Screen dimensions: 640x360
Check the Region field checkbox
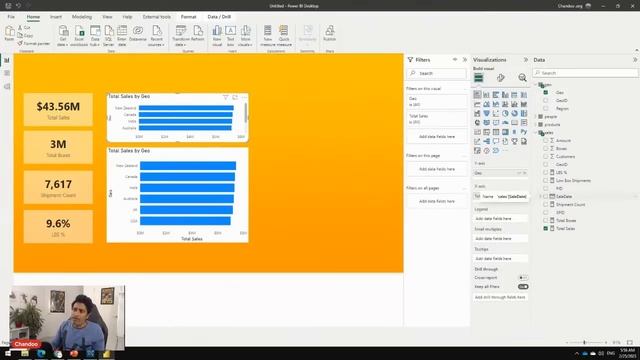click(546, 109)
